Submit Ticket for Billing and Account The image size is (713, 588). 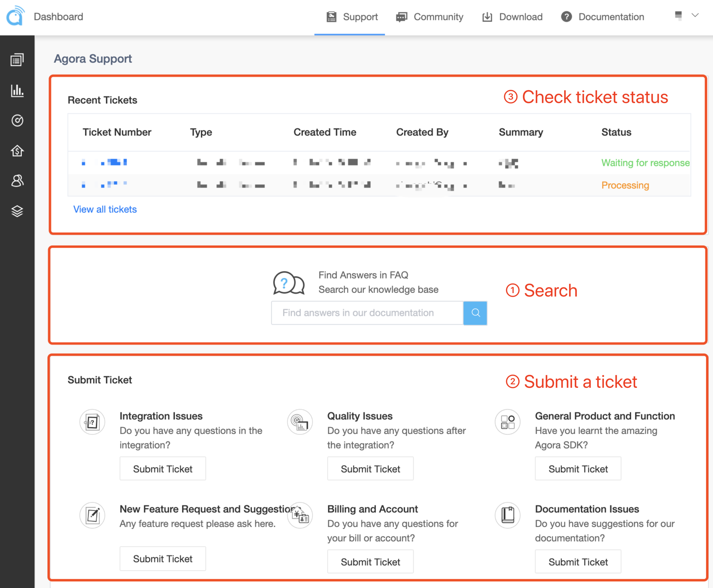click(x=371, y=562)
